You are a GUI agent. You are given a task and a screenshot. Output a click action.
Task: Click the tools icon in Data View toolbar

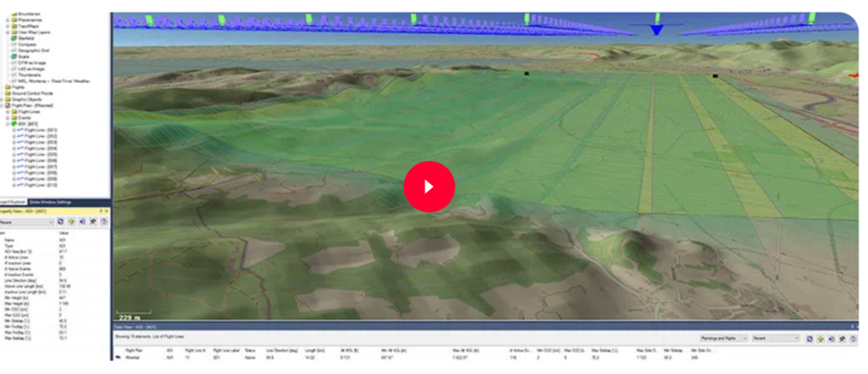pyautogui.click(x=841, y=338)
